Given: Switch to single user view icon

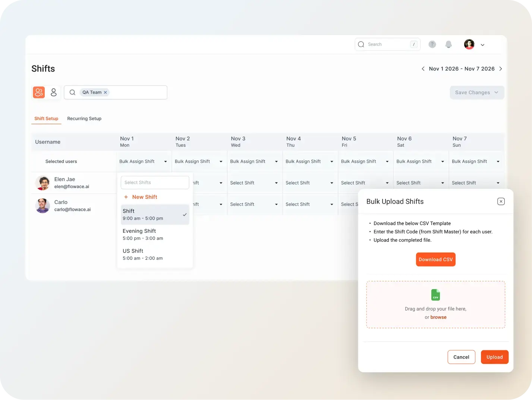Looking at the screenshot, I should [x=54, y=92].
